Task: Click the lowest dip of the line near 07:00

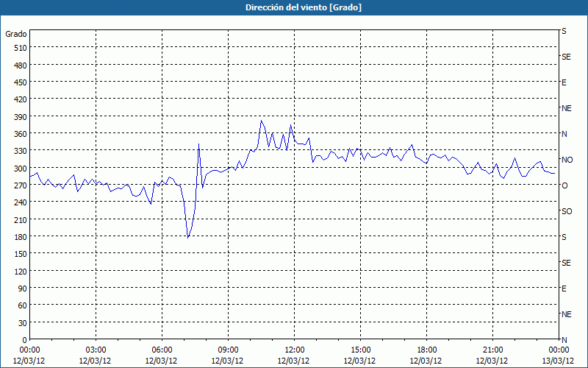Action: [188, 237]
